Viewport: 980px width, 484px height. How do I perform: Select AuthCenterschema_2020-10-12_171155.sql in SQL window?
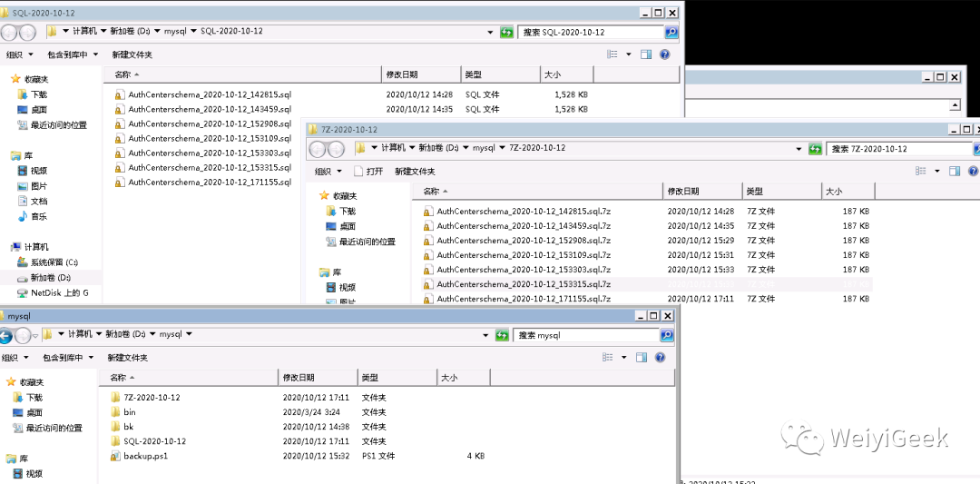click(x=203, y=183)
